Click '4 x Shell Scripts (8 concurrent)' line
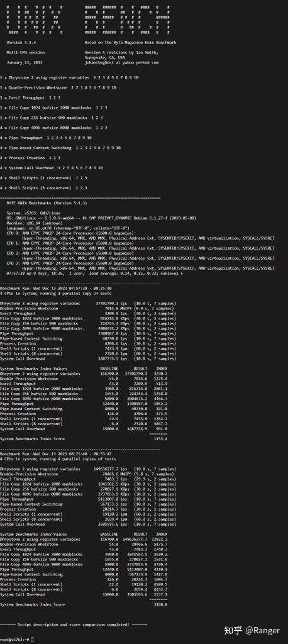Screen dimensions: 288x644 pos(43,187)
